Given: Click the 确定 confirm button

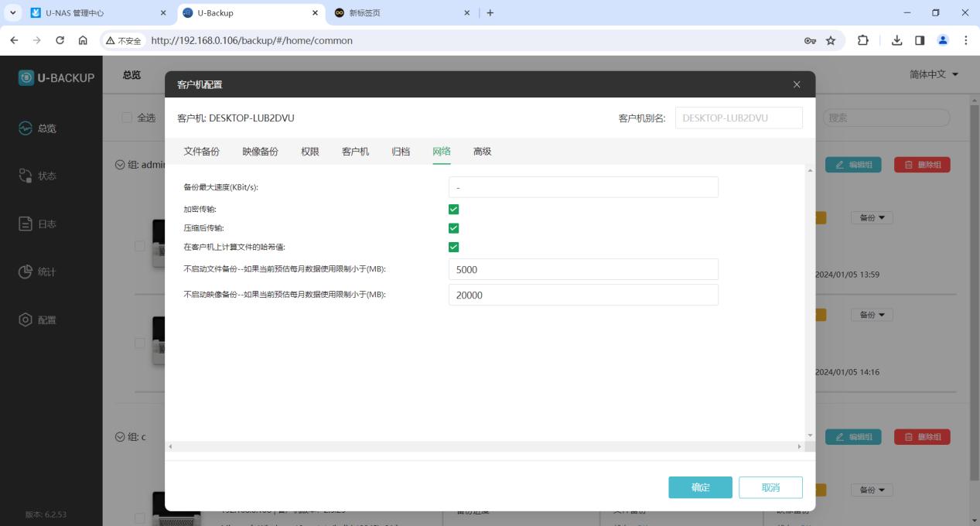Looking at the screenshot, I should click(x=700, y=487).
